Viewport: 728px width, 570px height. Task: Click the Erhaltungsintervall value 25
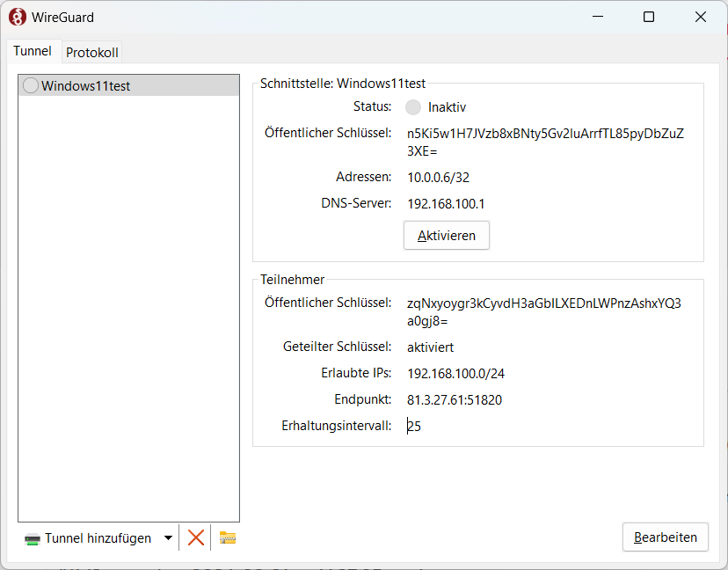pos(414,426)
